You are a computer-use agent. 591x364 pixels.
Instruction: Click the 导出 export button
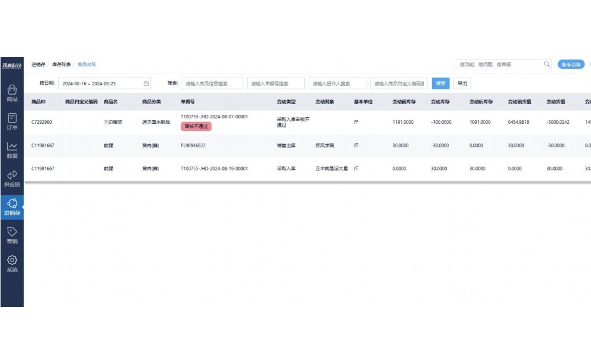(461, 83)
